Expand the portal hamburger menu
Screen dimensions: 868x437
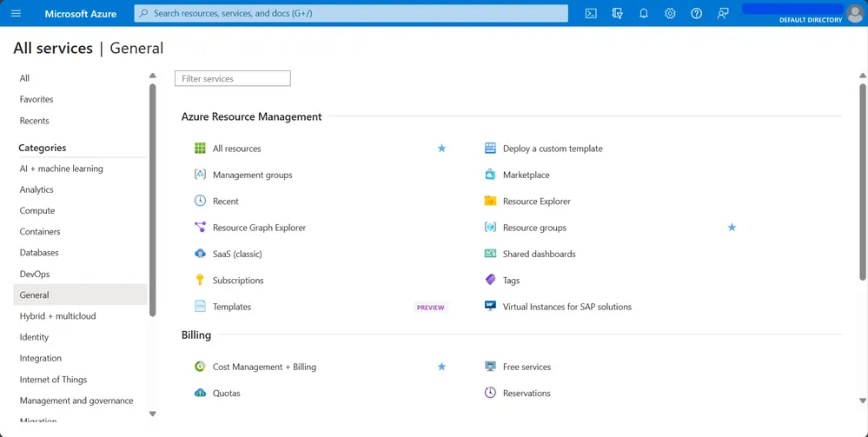coord(17,14)
